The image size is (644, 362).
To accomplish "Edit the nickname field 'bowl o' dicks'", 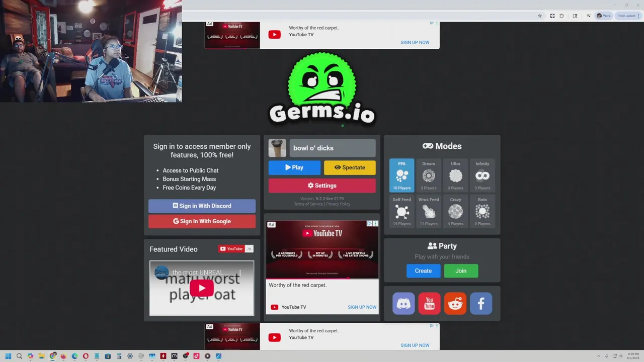I will (333, 148).
